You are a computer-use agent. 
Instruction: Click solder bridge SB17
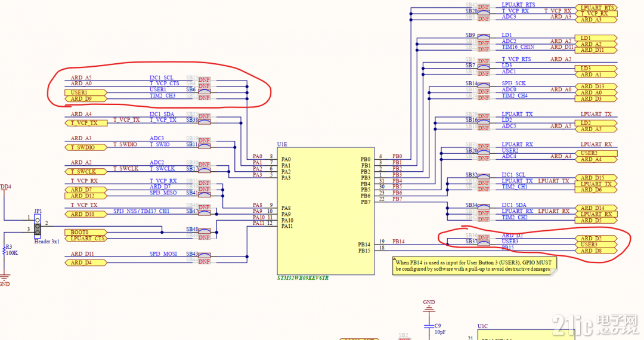click(x=204, y=171)
